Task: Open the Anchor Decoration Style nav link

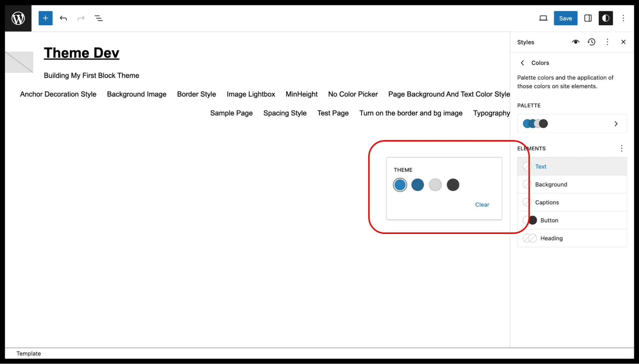Action: (58, 94)
